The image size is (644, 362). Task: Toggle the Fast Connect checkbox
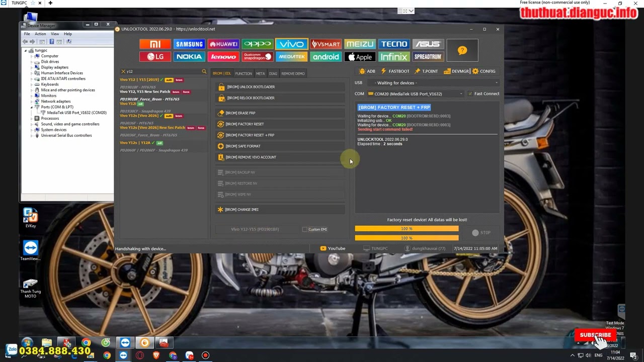point(470,94)
